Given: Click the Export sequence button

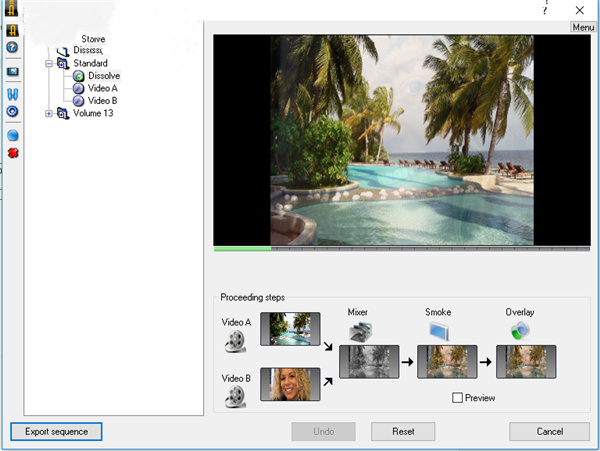Looking at the screenshot, I should point(56,432).
